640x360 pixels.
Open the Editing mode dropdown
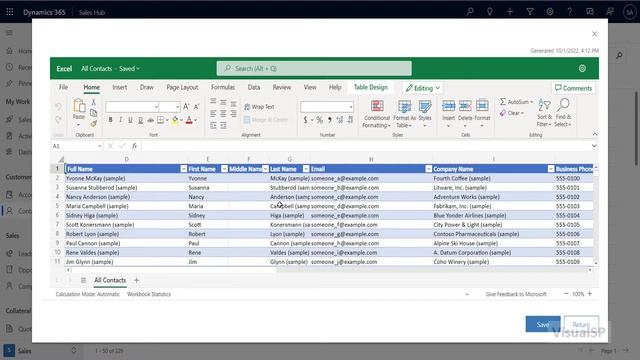pos(423,88)
